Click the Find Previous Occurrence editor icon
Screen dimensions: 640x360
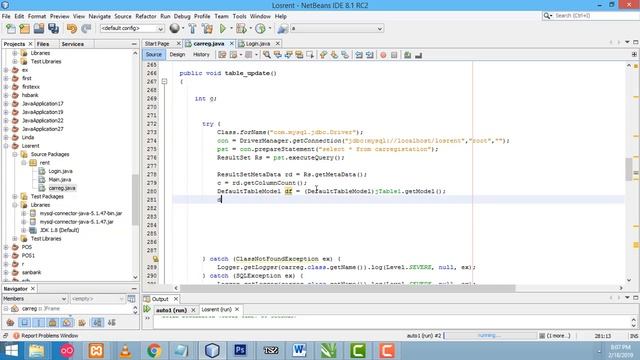[x=278, y=55]
